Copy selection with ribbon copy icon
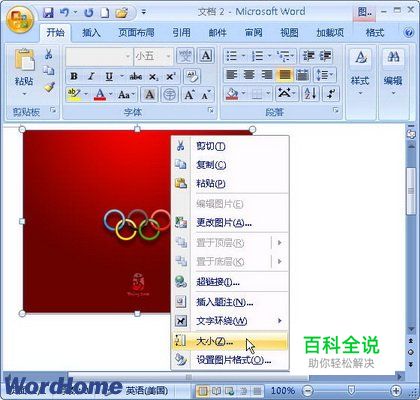The width and height of the screenshot is (420, 400). point(49,70)
